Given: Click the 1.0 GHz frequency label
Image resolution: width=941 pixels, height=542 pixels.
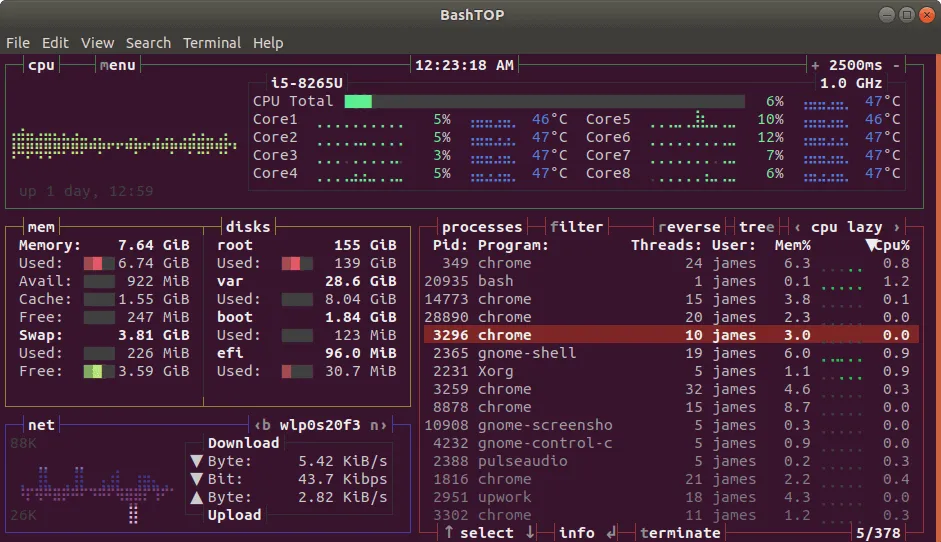Looking at the screenshot, I should (x=851, y=83).
